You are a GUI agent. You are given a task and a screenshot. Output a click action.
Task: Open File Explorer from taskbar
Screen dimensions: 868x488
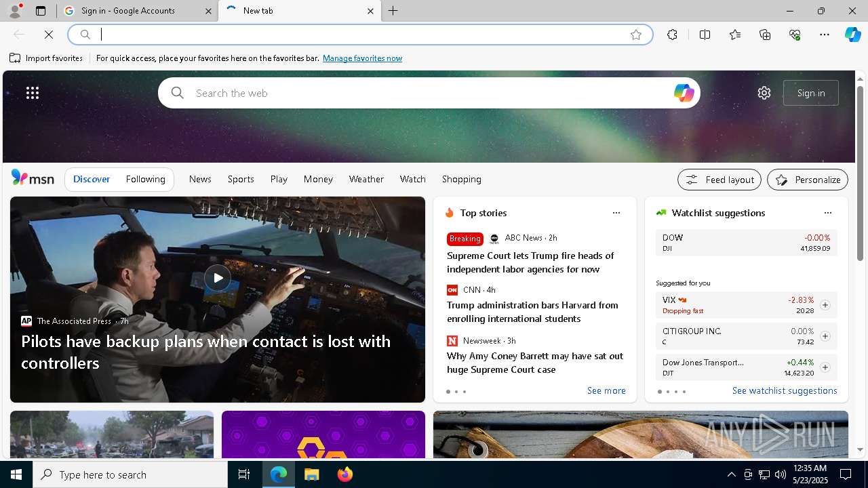click(312, 474)
